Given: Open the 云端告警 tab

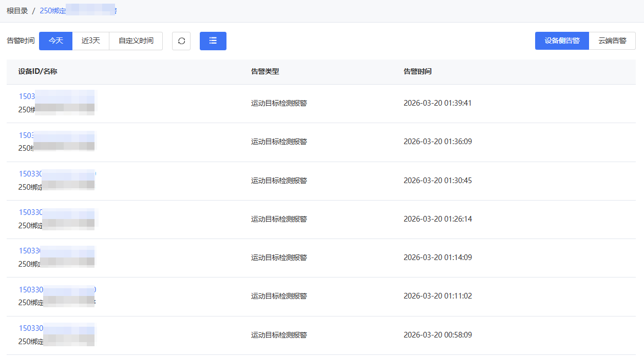Looking at the screenshot, I should click(612, 41).
